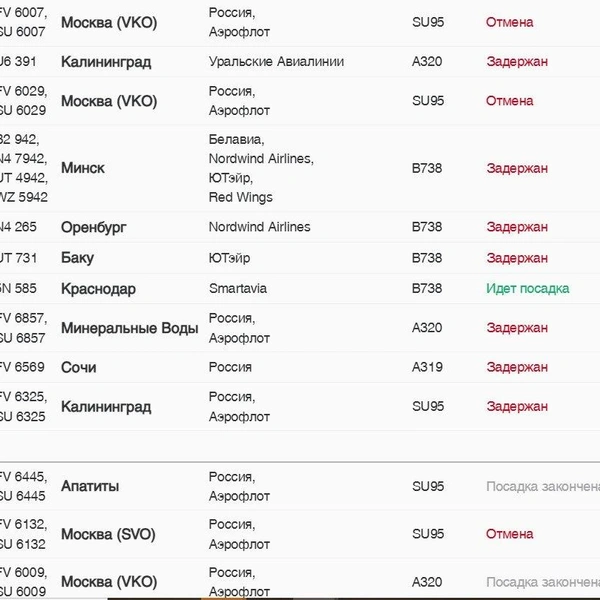Select the Red Wings airline text
The image size is (600, 600).
[x=241, y=197]
